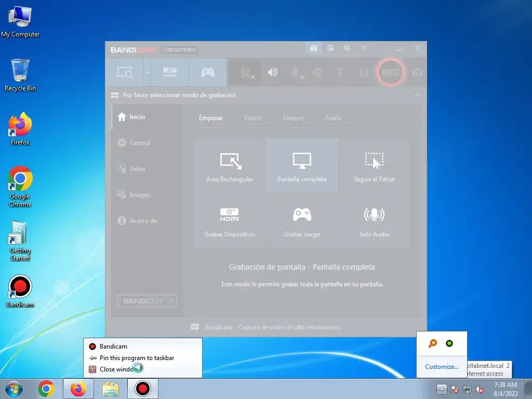This screenshot has width=532, height=399.
Task: Open the Inicio sidebar section
Action: (146, 117)
